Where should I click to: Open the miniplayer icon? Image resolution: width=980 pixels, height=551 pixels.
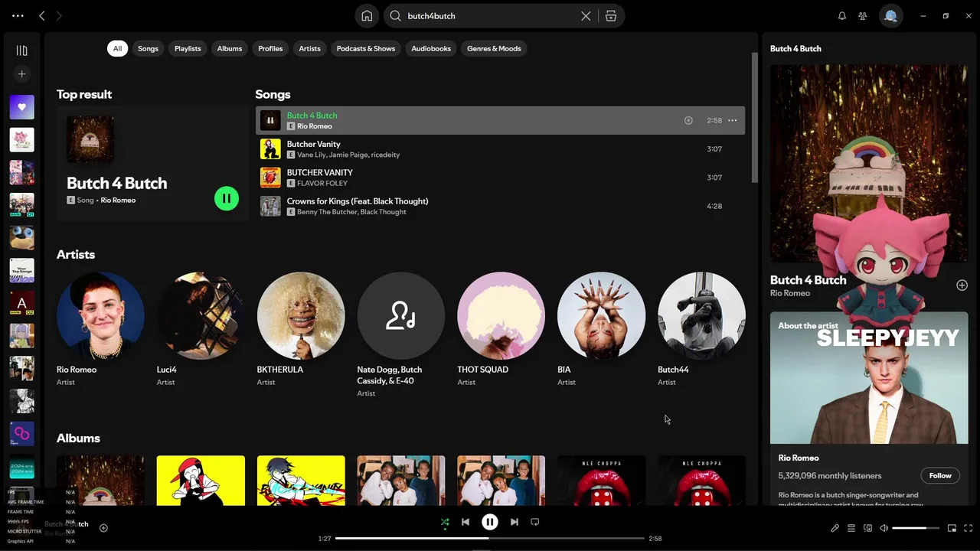(952, 528)
